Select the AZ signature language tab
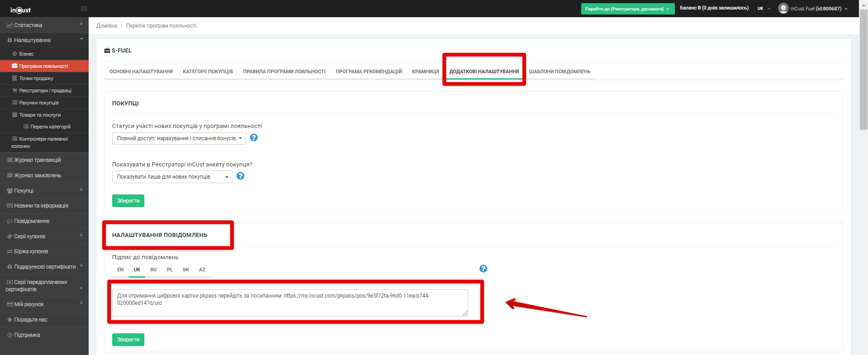 click(x=202, y=270)
